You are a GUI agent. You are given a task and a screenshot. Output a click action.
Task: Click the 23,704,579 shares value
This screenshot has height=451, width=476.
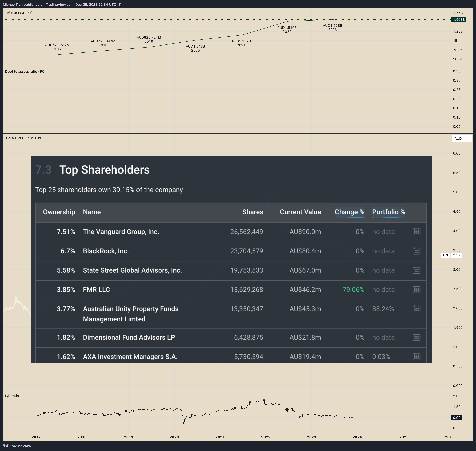point(247,251)
